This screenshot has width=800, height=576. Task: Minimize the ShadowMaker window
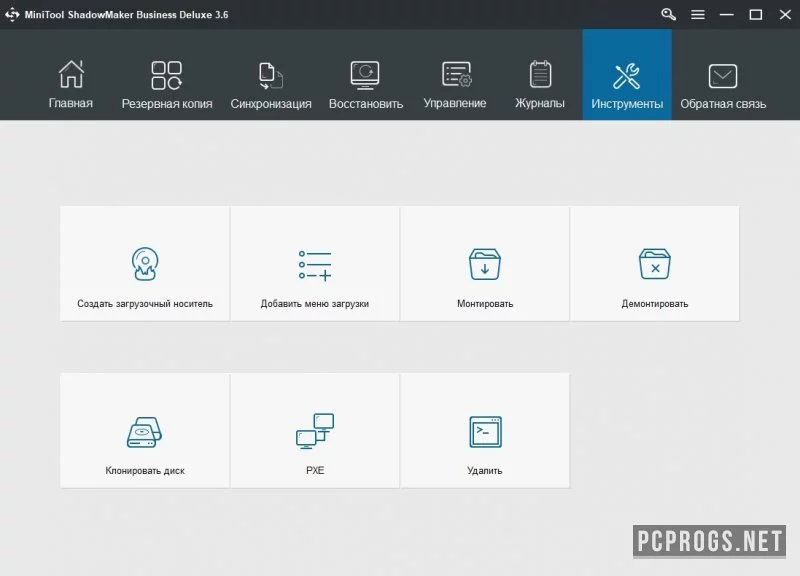tap(727, 15)
